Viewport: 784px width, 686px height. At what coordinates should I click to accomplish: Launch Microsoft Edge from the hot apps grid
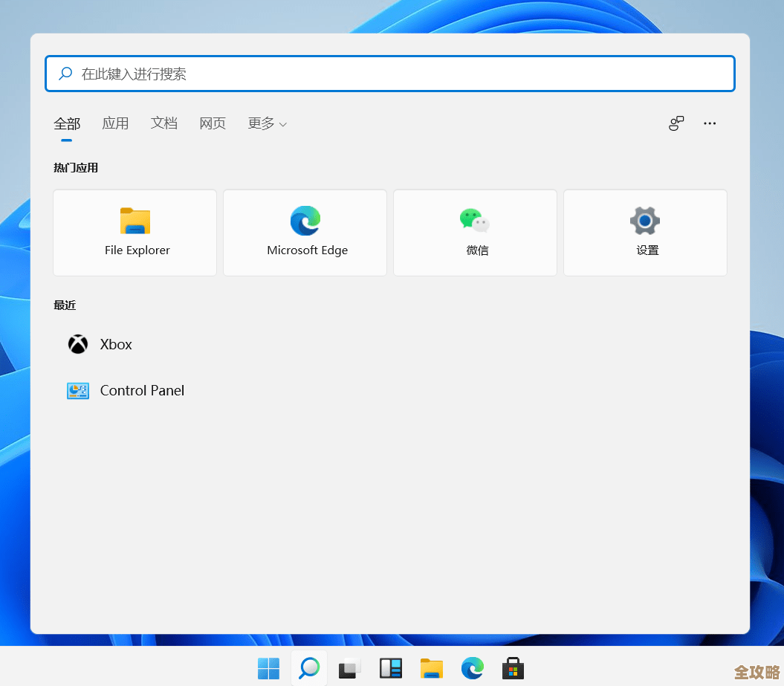coord(305,232)
